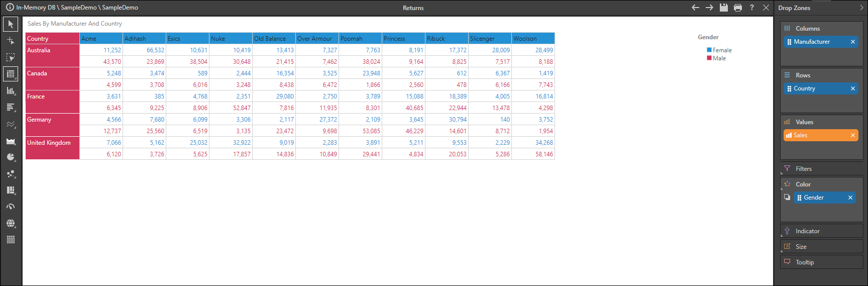Select the Woolson column header

(533, 39)
